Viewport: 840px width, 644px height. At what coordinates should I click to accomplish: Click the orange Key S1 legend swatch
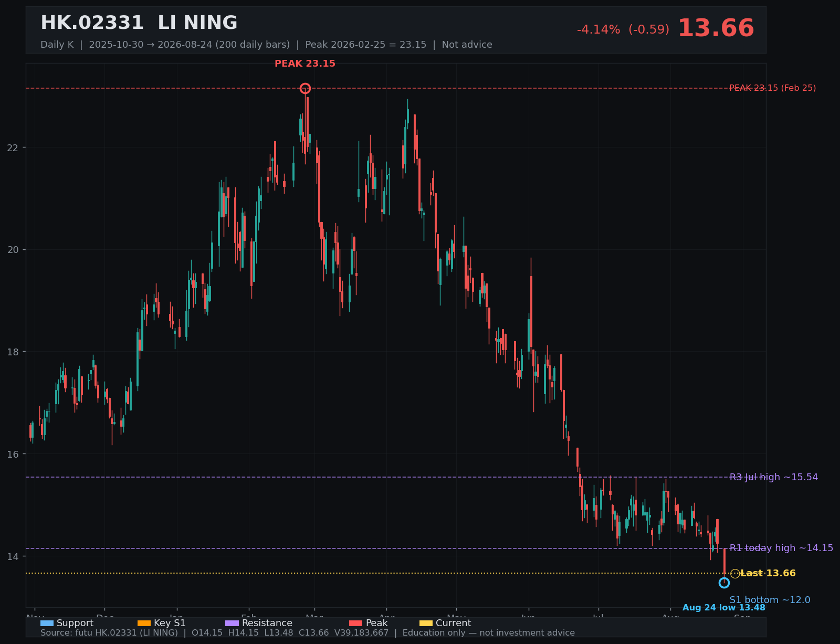(144, 623)
